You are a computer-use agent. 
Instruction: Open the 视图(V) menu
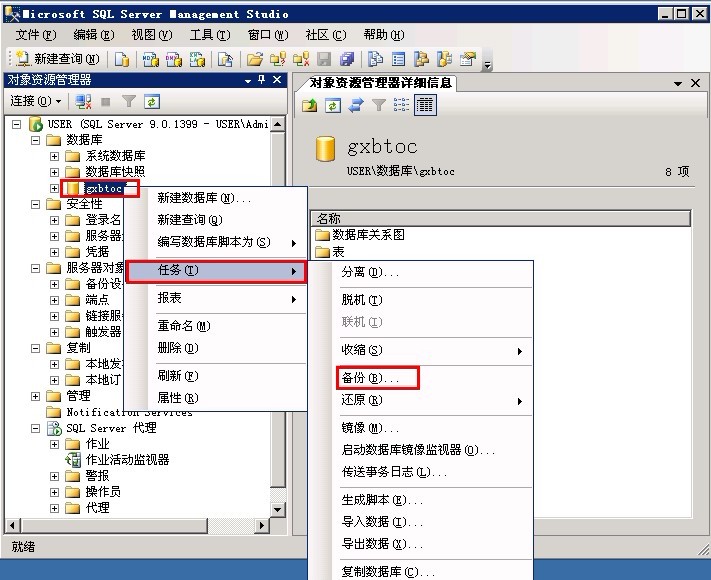(152, 35)
